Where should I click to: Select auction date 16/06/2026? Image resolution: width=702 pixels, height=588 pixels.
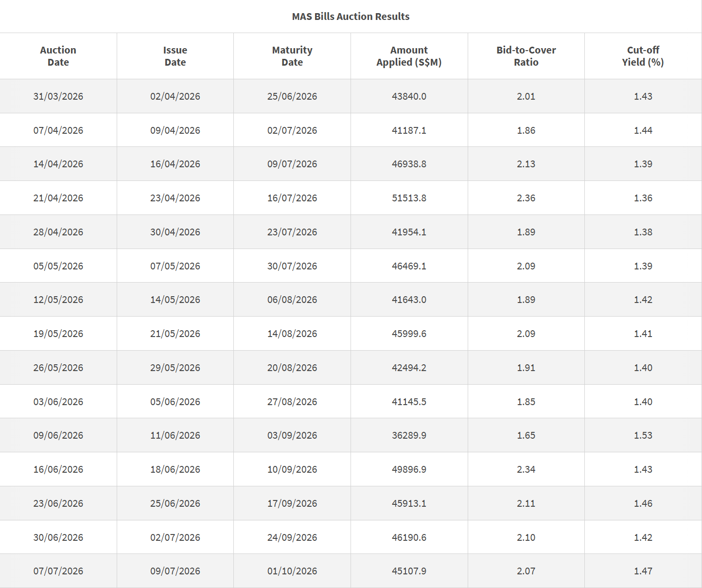click(x=58, y=469)
